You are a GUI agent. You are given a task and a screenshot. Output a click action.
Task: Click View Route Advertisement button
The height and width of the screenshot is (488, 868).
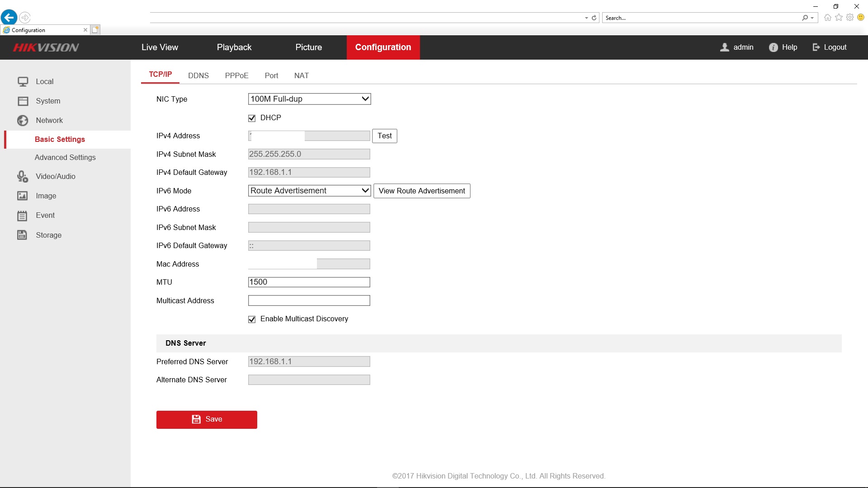(421, 191)
